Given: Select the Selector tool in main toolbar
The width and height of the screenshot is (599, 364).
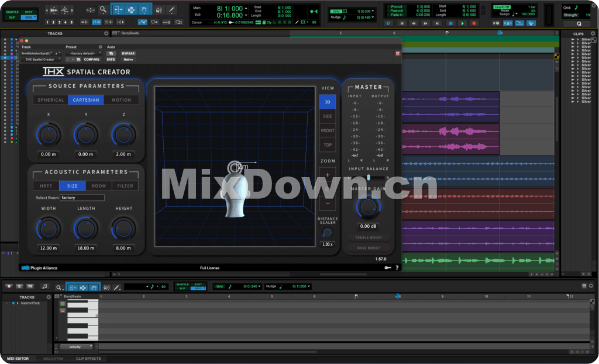Looking at the screenshot, I should (x=131, y=10).
